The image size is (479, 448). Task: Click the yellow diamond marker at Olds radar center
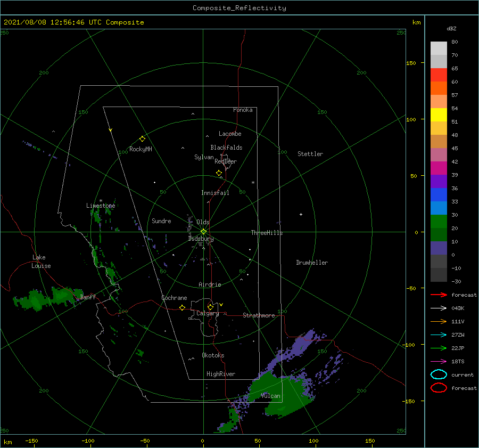[203, 232]
